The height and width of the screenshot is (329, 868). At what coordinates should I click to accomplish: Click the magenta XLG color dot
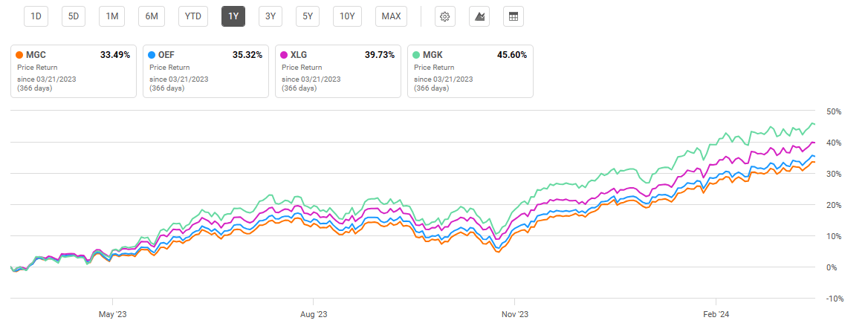point(285,55)
